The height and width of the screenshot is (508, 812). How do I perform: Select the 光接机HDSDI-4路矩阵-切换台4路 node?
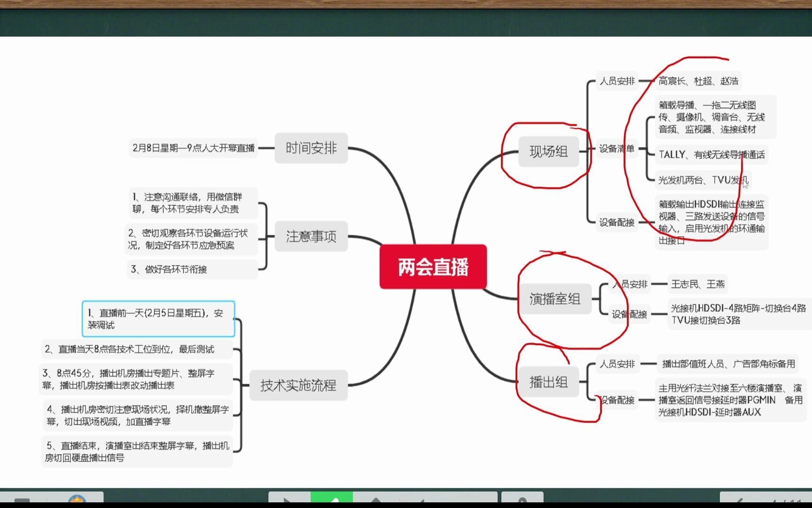(739, 314)
